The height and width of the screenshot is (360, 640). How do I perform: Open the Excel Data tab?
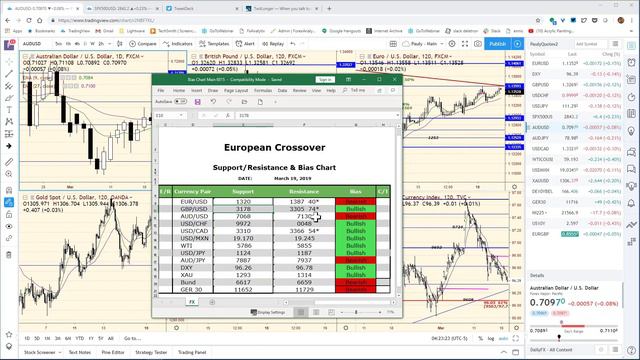pyautogui.click(x=282, y=90)
